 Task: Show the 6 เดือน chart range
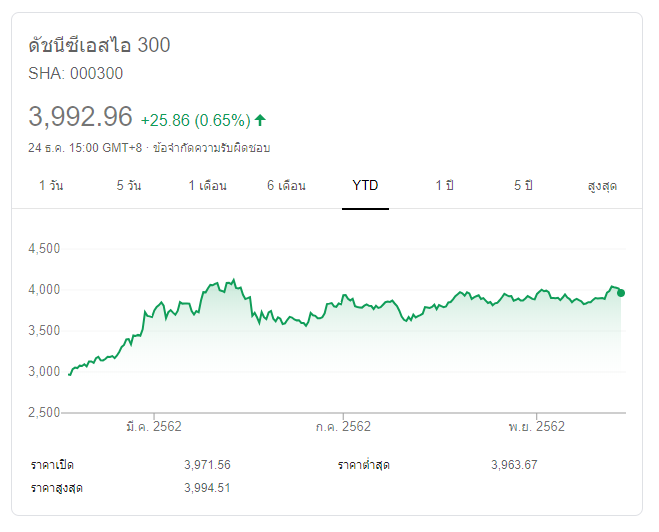coord(286,186)
